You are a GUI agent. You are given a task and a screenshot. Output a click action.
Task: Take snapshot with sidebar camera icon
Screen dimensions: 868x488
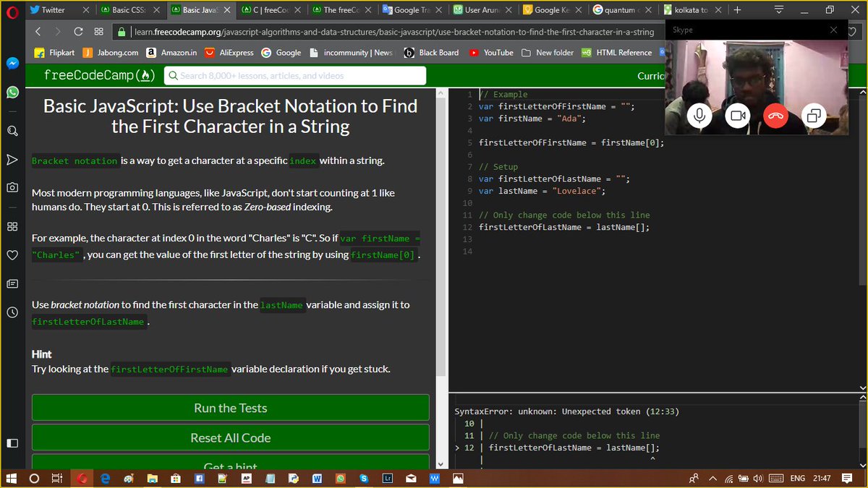12,187
